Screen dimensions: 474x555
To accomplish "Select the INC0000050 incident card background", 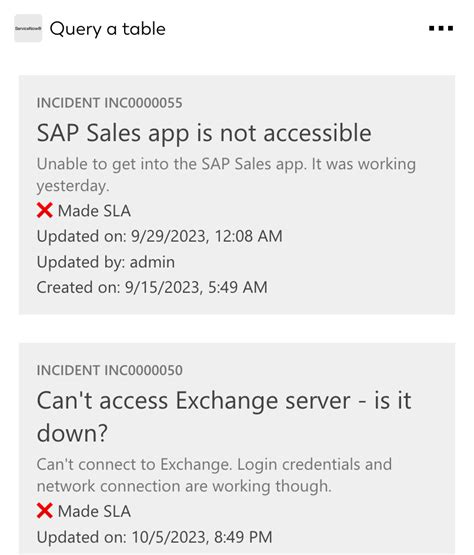I will 237,448.
